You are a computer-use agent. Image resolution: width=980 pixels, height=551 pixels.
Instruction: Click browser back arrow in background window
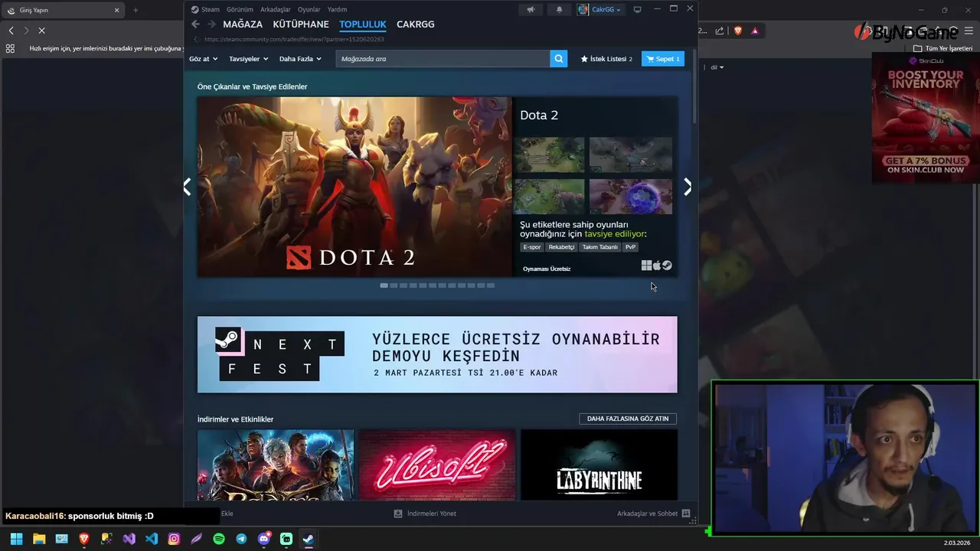click(11, 31)
